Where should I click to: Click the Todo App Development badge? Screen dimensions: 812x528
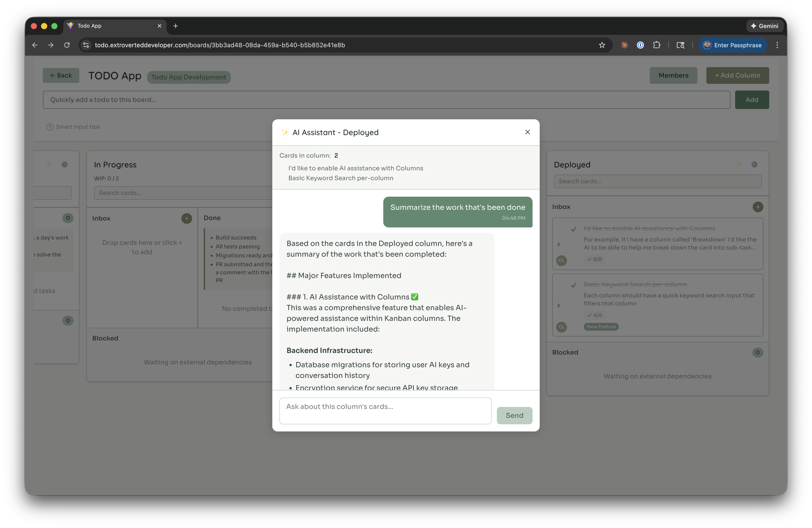(x=189, y=77)
